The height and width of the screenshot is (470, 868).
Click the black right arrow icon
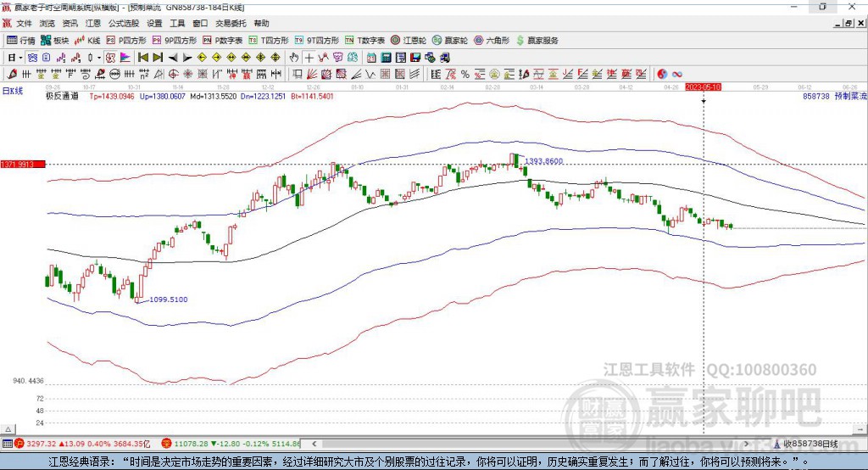[187, 58]
